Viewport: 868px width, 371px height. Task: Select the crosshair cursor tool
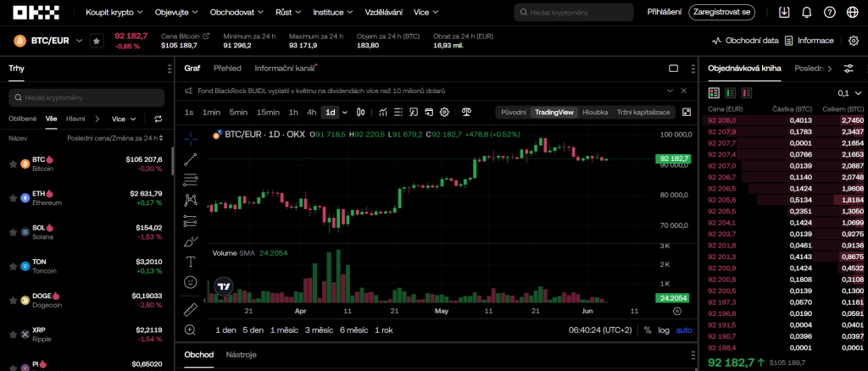tap(191, 139)
